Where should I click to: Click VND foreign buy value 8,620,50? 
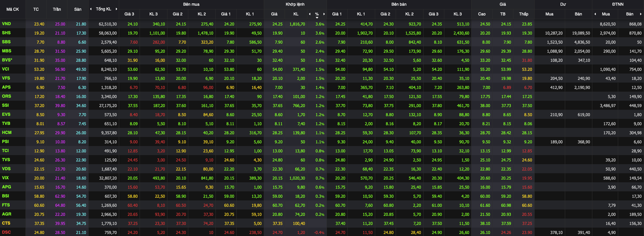point(608,24)
